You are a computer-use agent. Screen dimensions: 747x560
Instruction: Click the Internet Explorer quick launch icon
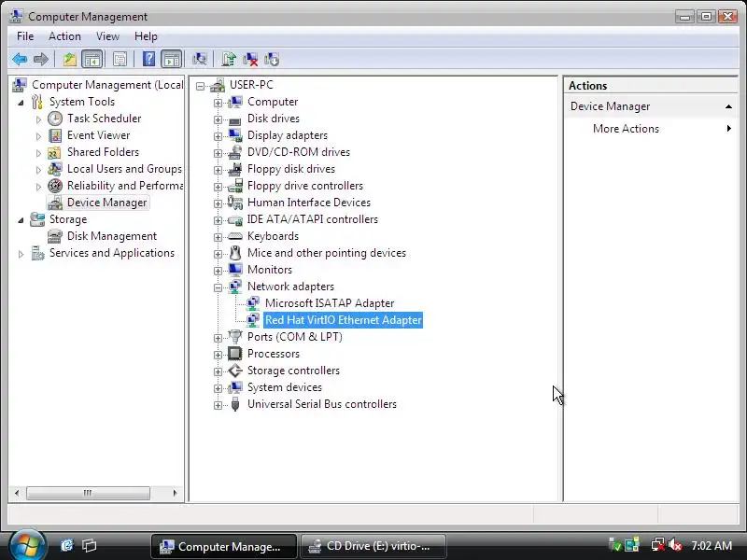tap(67, 545)
